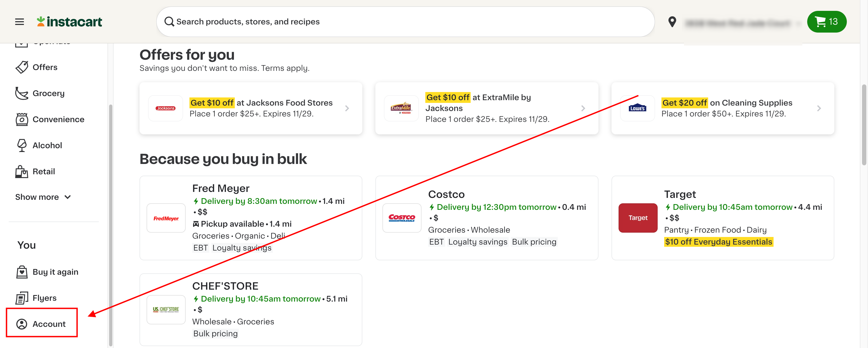Click the CHEF'STORE logo
The width and height of the screenshot is (868, 348).
pyautogui.click(x=166, y=310)
